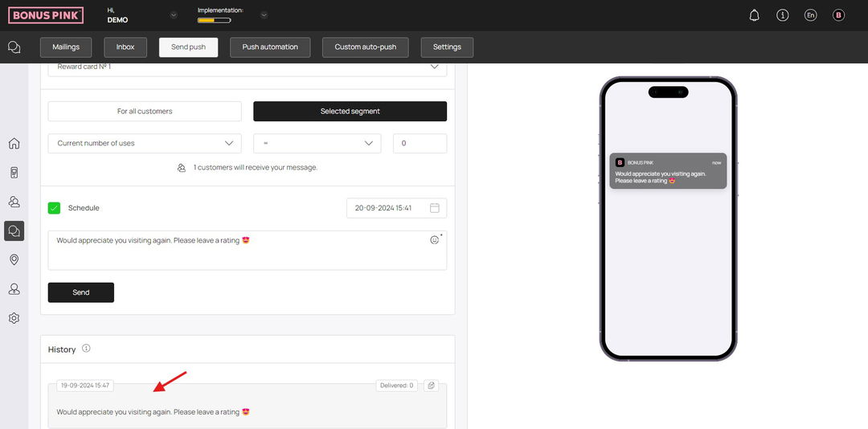The image size is (868, 429).
Task: Click '1 customers will receive your message' text
Action: [x=256, y=168]
